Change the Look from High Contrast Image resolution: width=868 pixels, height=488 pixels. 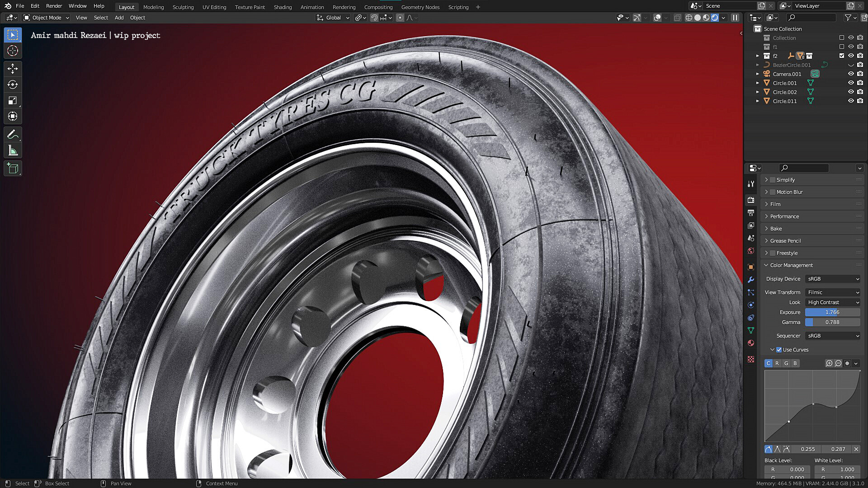coord(832,302)
